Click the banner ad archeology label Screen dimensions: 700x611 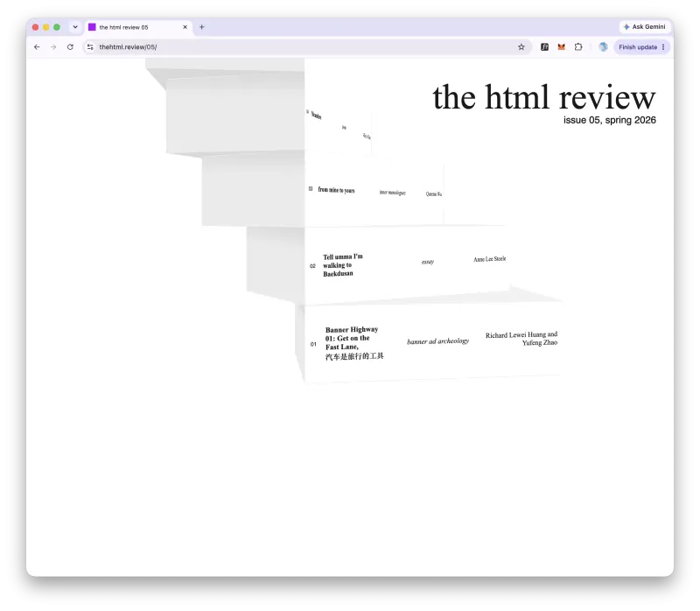tap(438, 341)
